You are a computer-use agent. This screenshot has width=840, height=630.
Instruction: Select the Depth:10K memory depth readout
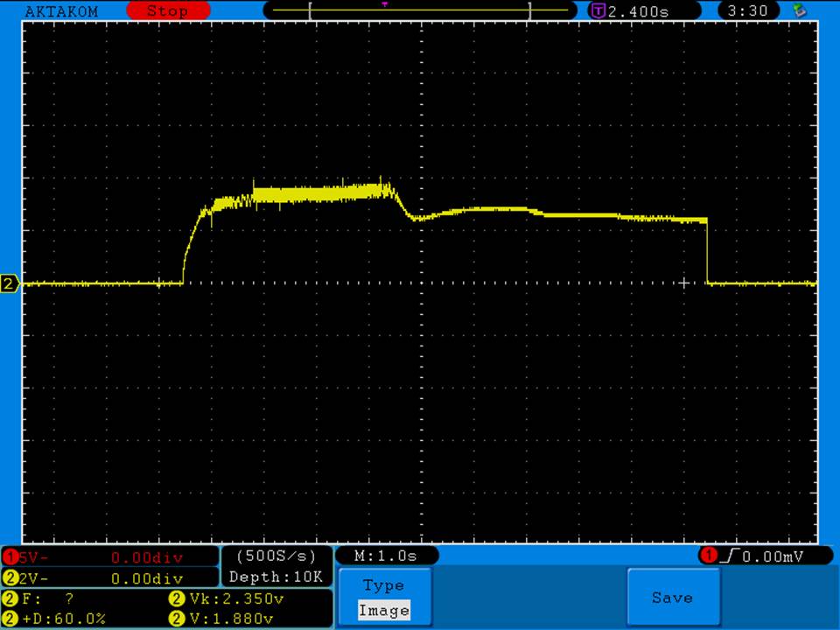click(x=276, y=577)
